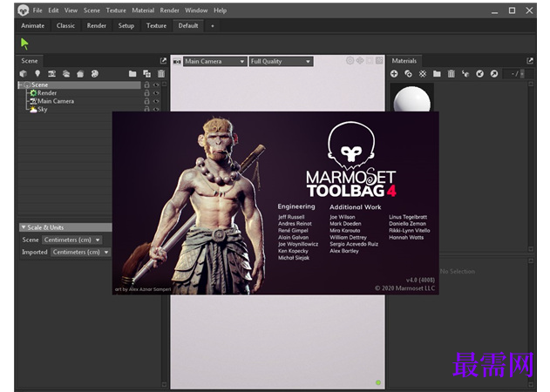Select Main Camera in scene tree

[56, 101]
